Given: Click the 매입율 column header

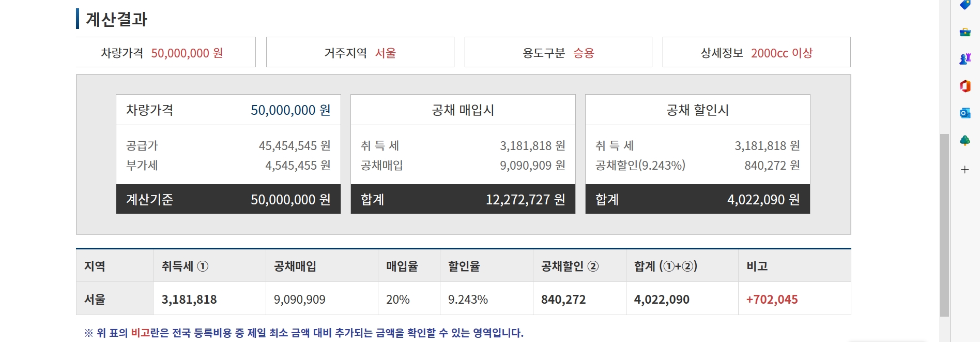Looking at the screenshot, I should coord(409,266).
